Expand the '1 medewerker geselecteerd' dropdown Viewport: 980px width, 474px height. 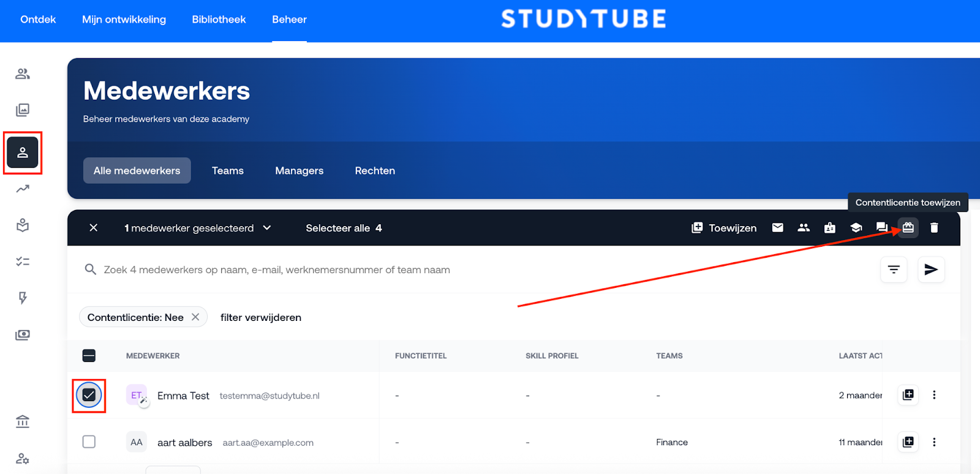pyautogui.click(x=198, y=228)
